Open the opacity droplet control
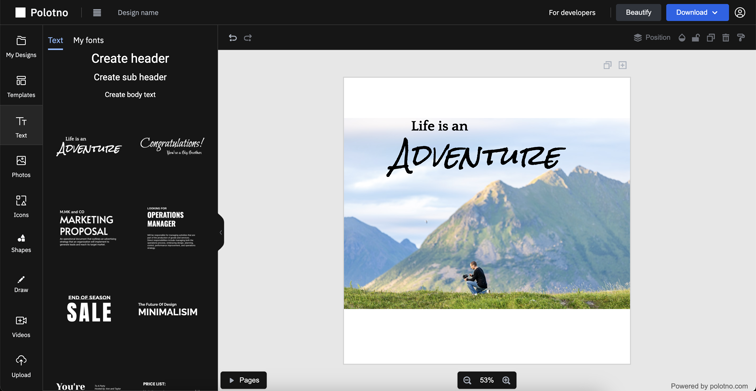The width and height of the screenshot is (756, 391). click(682, 38)
